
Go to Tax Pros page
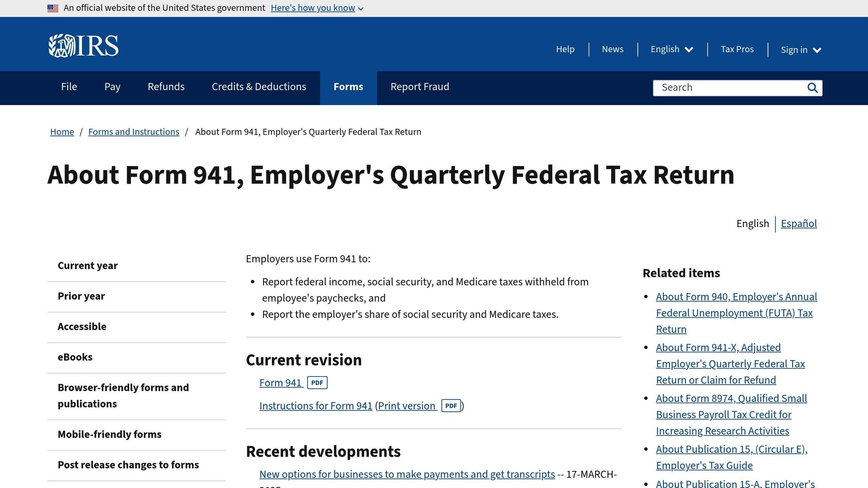pos(737,49)
